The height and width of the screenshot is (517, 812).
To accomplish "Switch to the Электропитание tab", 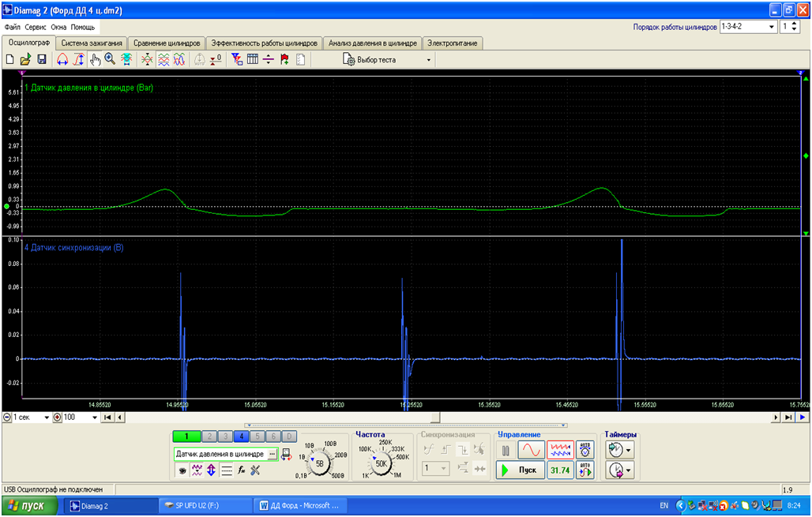I will point(452,43).
